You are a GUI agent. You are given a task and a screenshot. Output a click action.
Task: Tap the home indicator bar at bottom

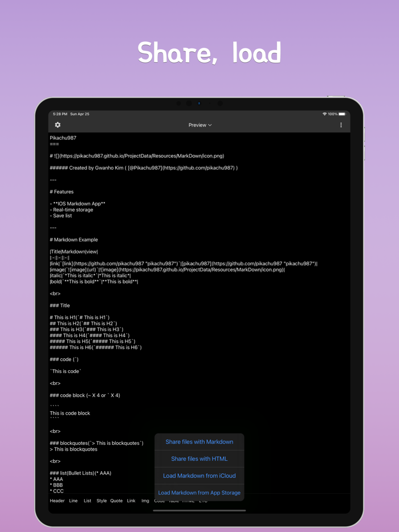coord(199,510)
